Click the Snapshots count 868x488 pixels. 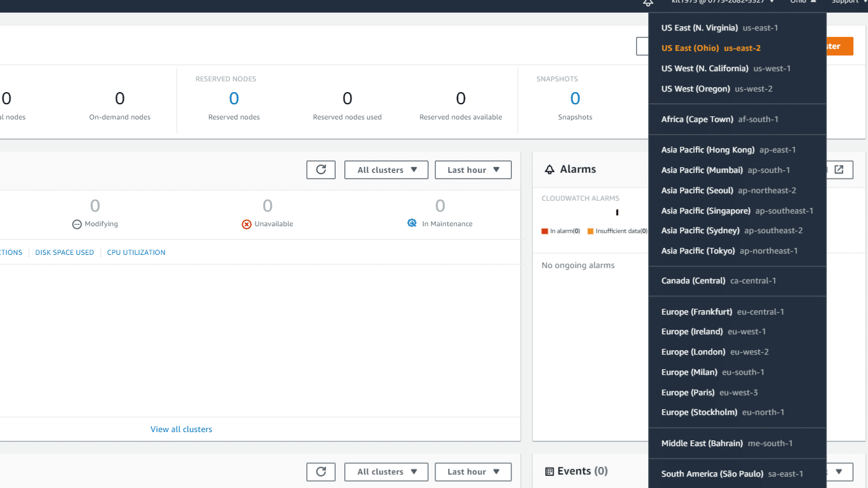(x=575, y=98)
